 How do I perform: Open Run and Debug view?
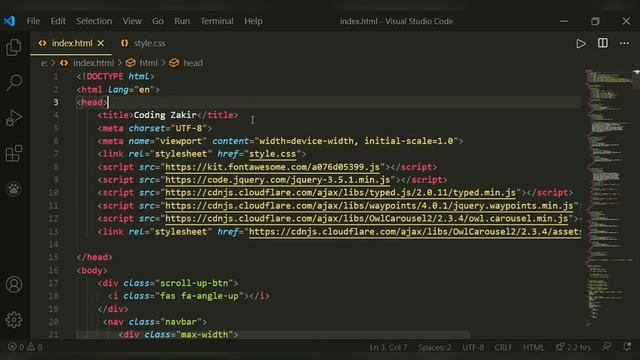pyautogui.click(x=13, y=118)
